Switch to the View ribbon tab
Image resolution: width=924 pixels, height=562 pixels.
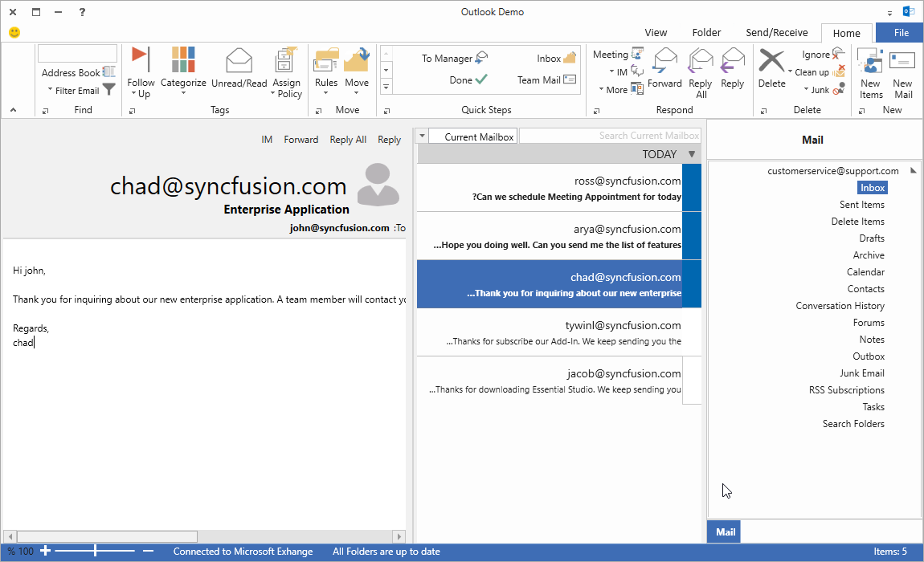(656, 32)
